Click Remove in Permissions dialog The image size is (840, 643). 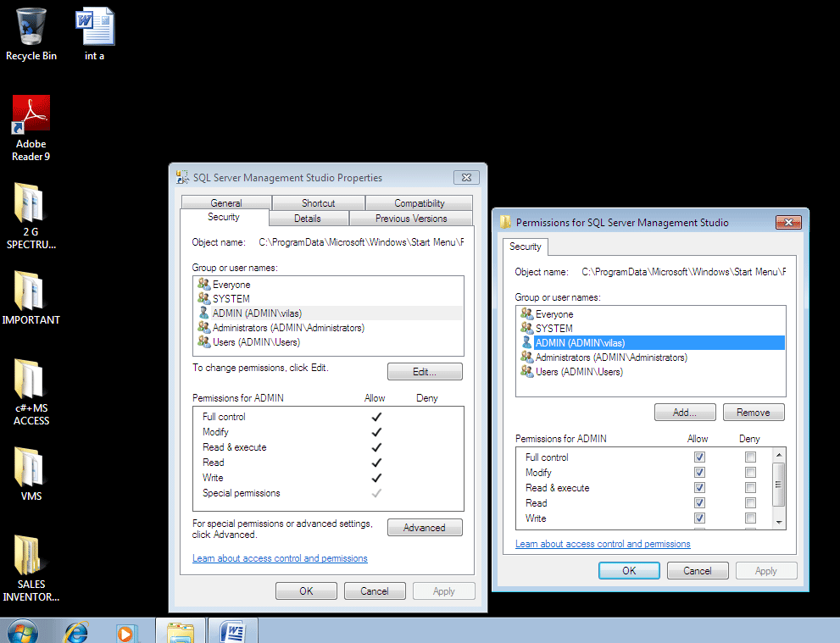pos(754,413)
